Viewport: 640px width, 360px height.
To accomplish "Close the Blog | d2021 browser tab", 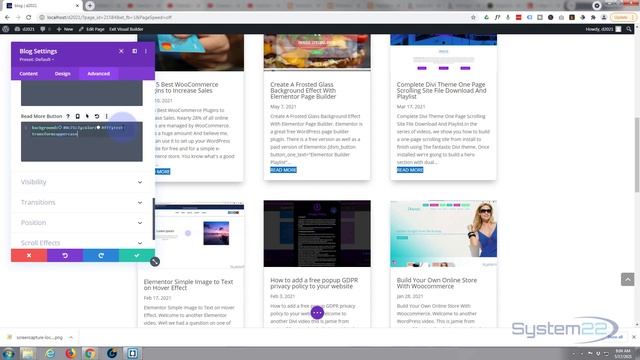I will (x=77, y=6).
